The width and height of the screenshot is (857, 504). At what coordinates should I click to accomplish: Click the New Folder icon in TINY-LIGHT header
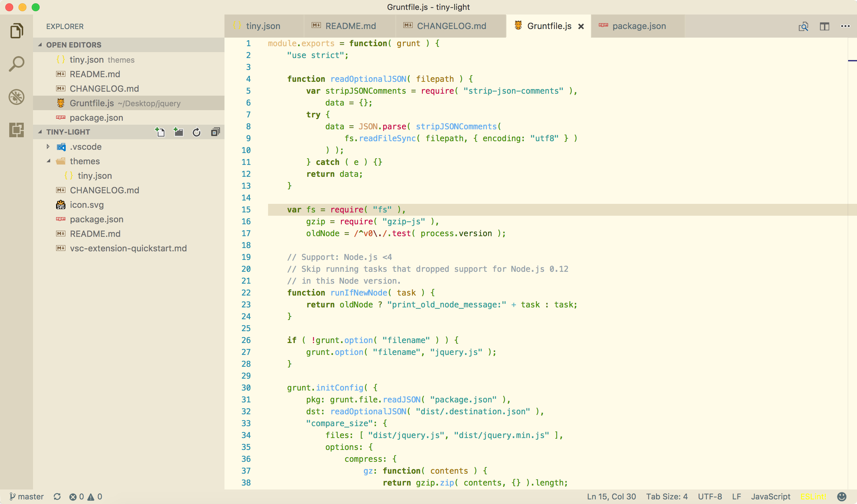[178, 132]
